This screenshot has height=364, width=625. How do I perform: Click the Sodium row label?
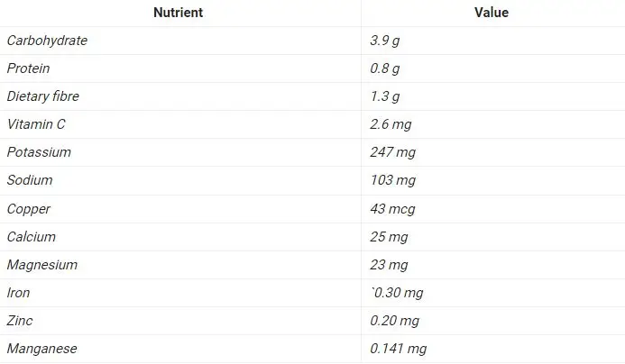30,180
